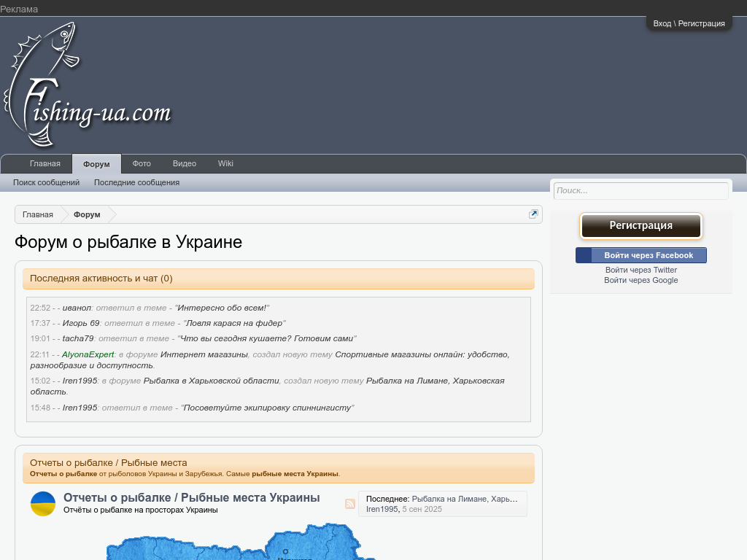Open forum Отчеты о рыбалке / Рыбные места Украины
The height and width of the screenshot is (560, 747).
(191, 498)
